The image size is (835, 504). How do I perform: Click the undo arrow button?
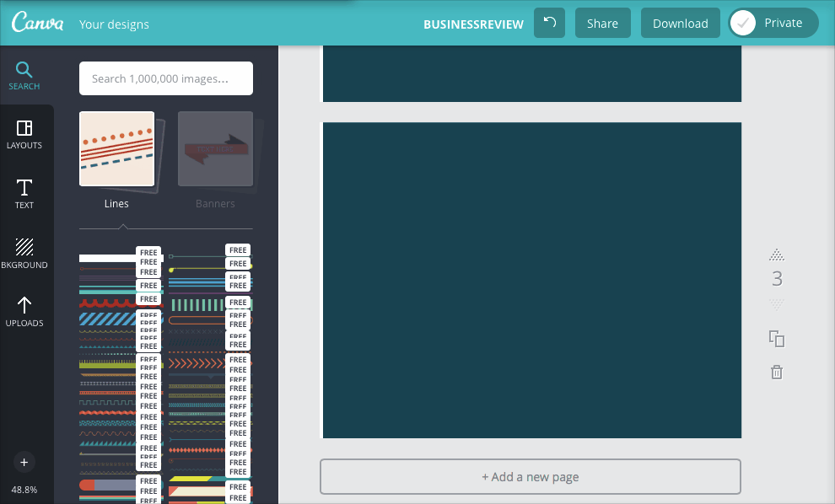[549, 24]
